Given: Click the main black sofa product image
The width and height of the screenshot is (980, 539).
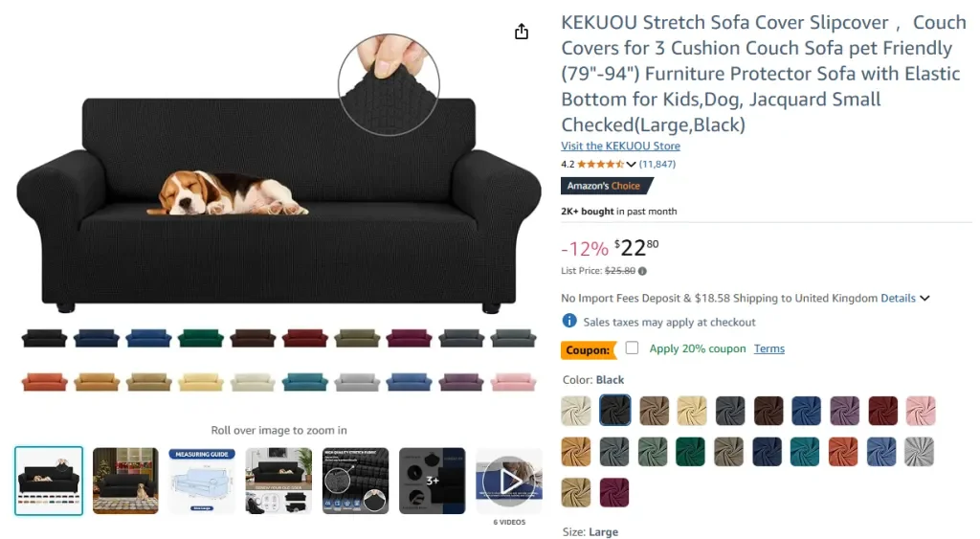Looking at the screenshot, I should pos(278,201).
